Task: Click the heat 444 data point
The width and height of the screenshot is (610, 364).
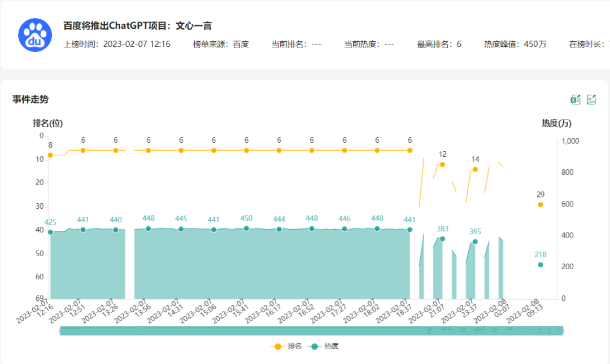Action: coord(279,229)
